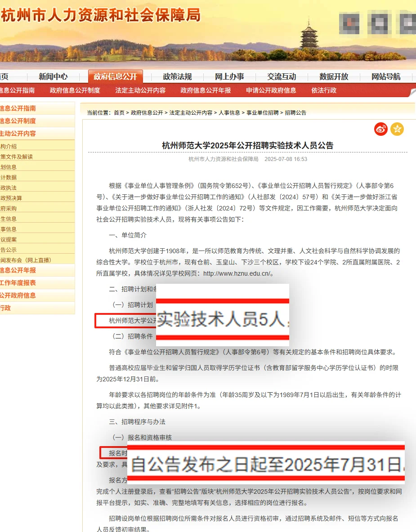Click site title 杭州市人力资源和社会保障局

pyautogui.click(x=100, y=15)
